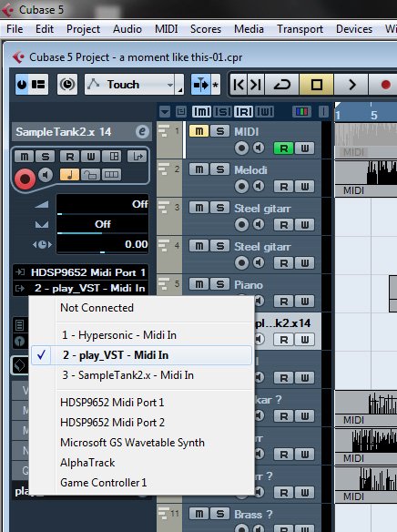Toggle Show Inspector button
Image resolution: width=397 pixels, height=532 pixels.
pyautogui.click(x=38, y=84)
